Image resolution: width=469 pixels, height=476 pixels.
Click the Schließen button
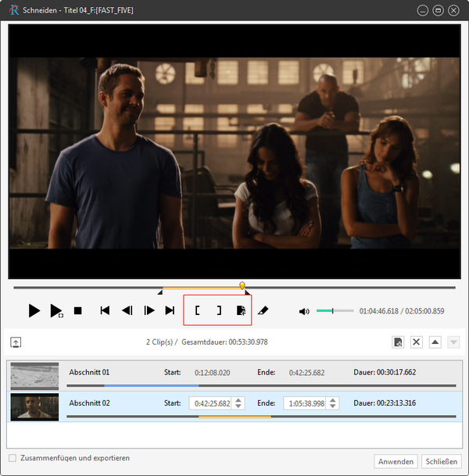tap(442, 461)
